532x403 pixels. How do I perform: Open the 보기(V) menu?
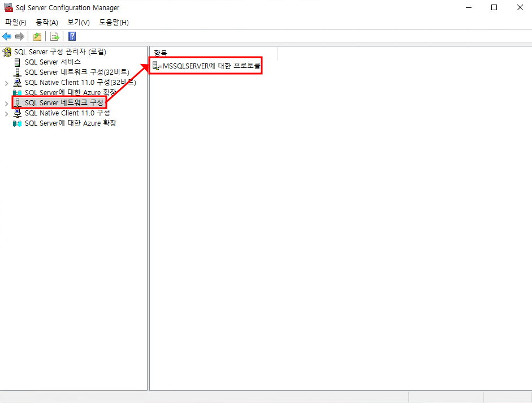point(79,23)
